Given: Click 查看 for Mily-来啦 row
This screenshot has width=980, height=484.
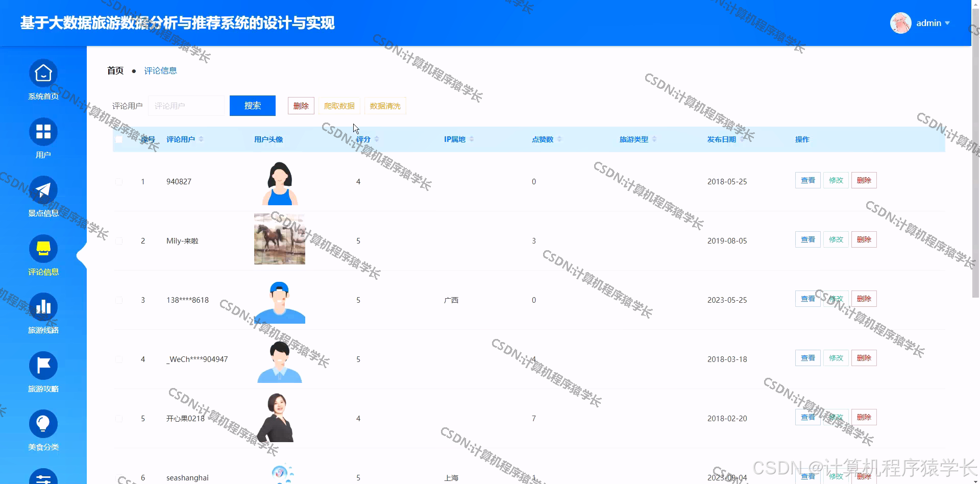Looking at the screenshot, I should (808, 239).
